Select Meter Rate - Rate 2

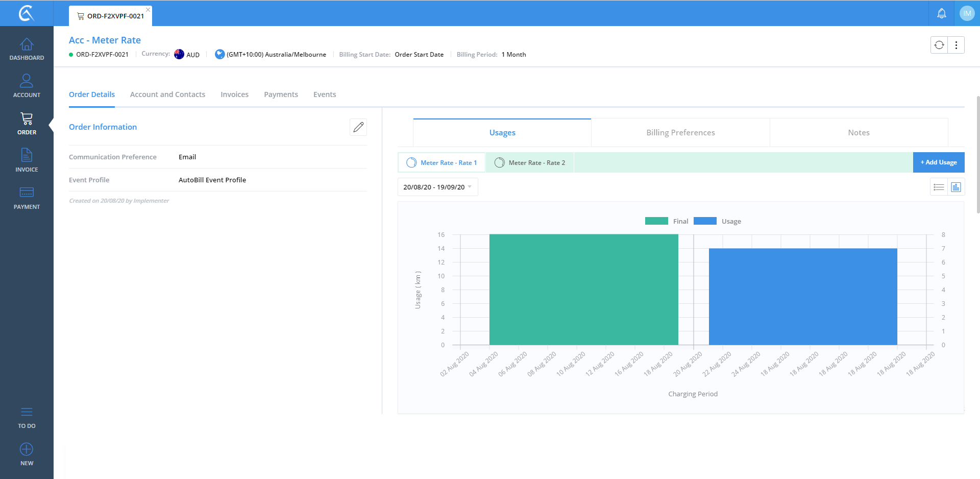pyautogui.click(x=530, y=163)
